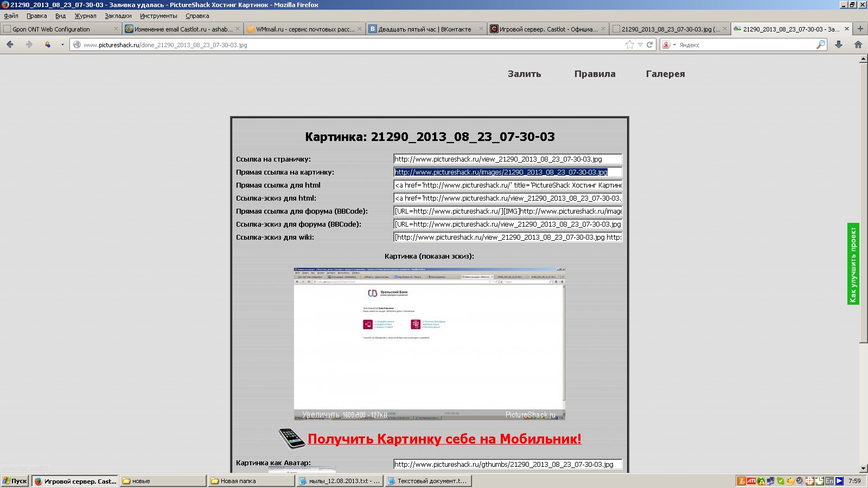
Task: Click the browser Forward arrow
Action: (x=29, y=44)
